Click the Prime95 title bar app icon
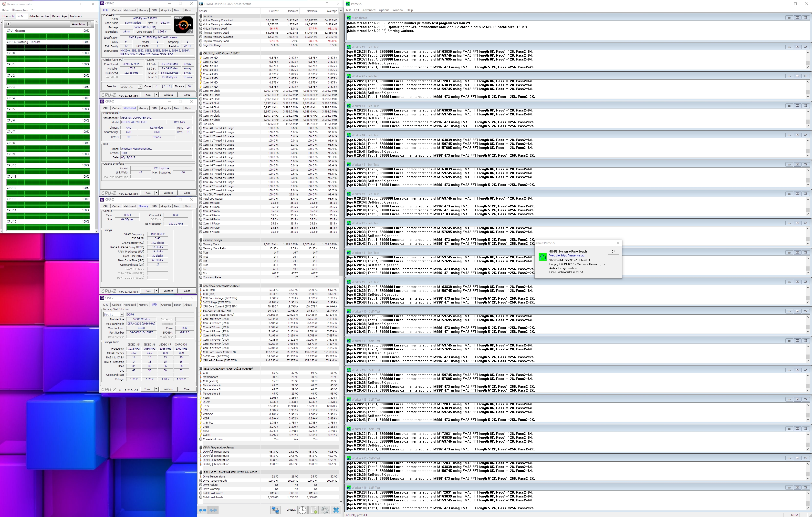This screenshot has height=517, width=812. pos(348,4)
